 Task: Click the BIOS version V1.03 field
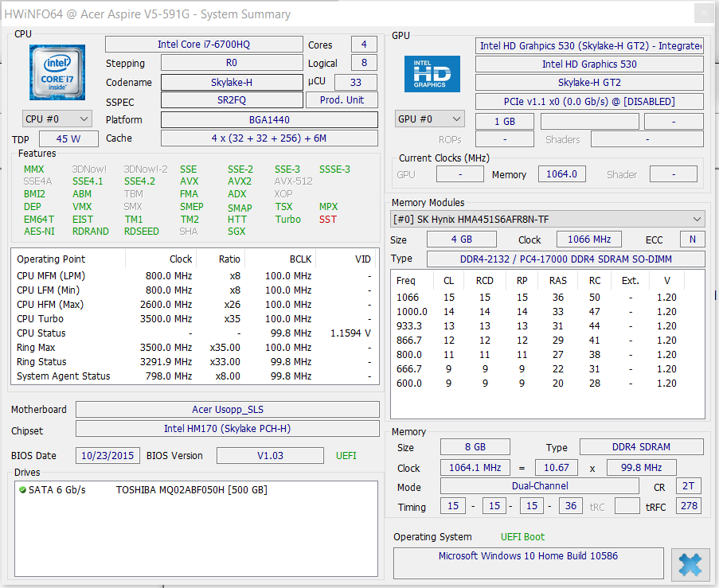click(270, 456)
